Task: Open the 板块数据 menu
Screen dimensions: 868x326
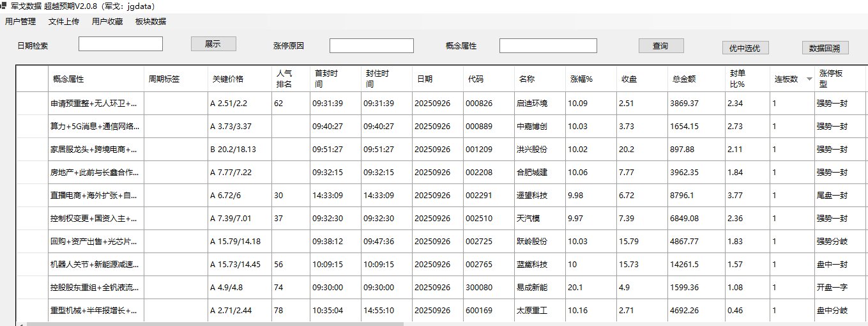Action: pos(151,22)
